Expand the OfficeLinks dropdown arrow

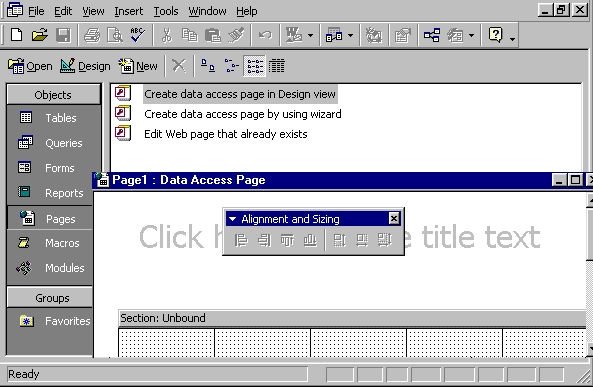[x=310, y=36]
